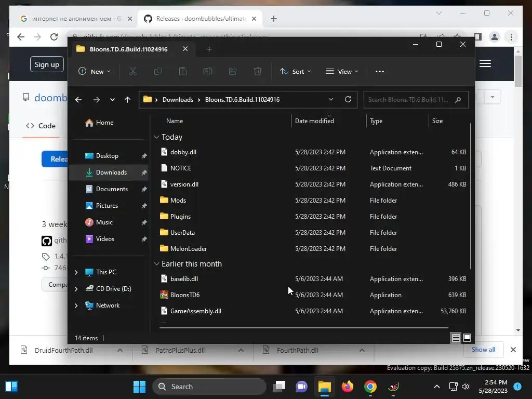The width and height of the screenshot is (532, 399).
Task: Click the Delete trash icon in Explorer toolbar
Action: [258, 71]
